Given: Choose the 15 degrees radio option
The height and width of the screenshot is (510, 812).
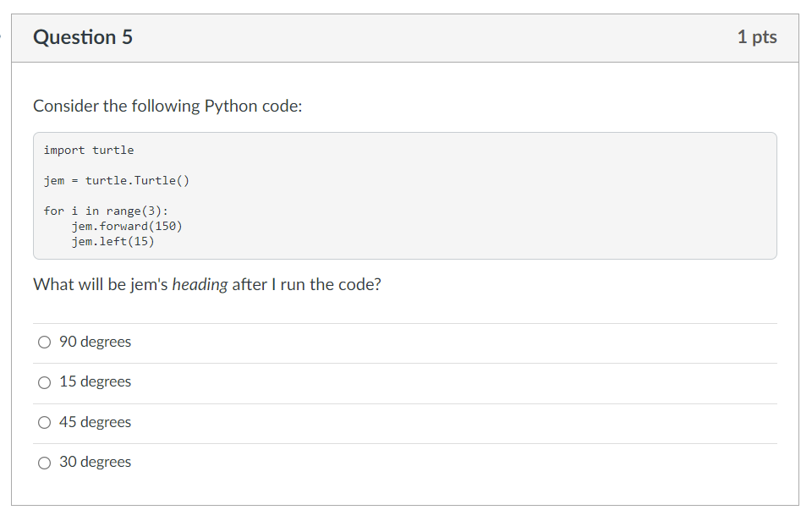Looking at the screenshot, I should (45, 382).
